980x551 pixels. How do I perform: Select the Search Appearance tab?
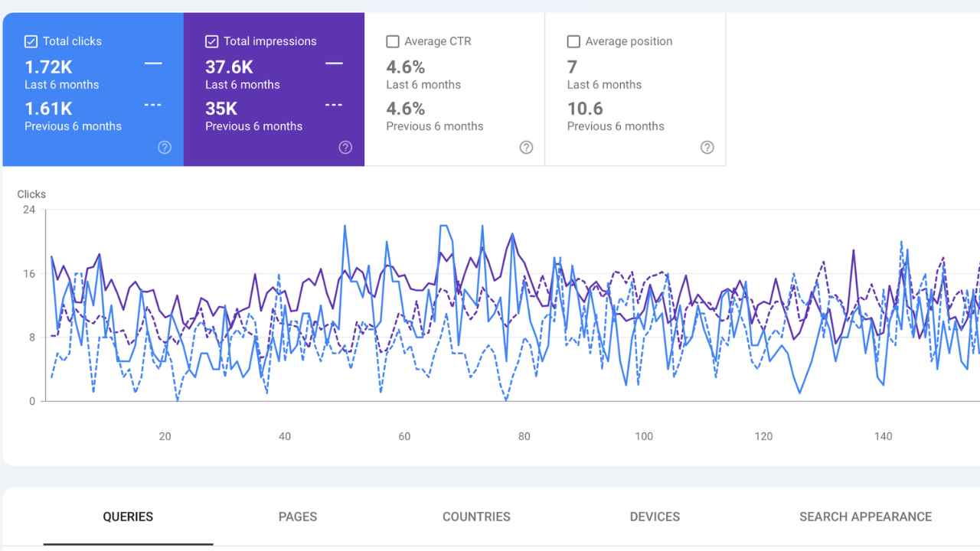865,517
